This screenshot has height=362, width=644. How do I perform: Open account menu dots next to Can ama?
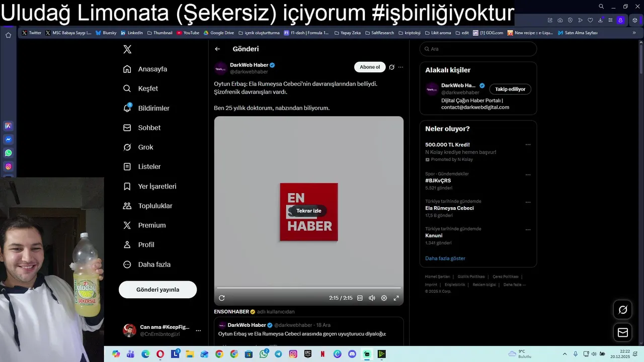[x=198, y=330]
